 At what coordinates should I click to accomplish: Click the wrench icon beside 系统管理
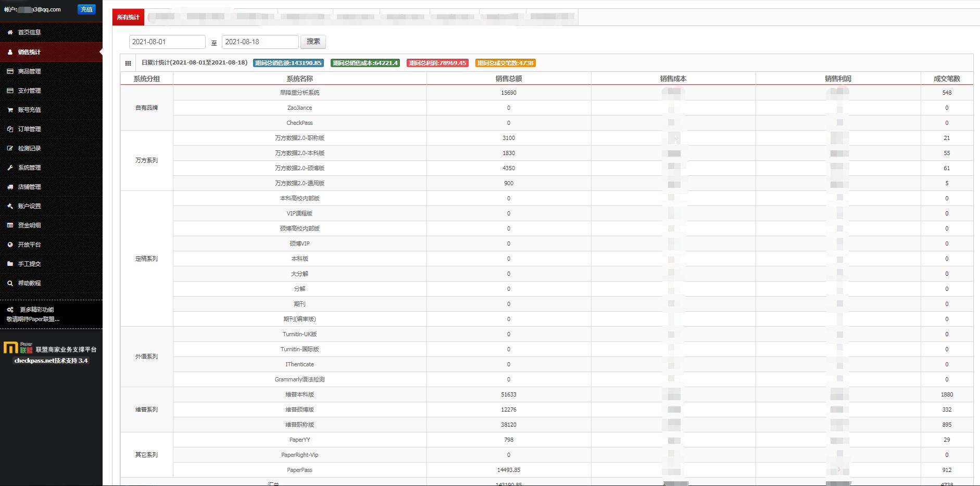pyautogui.click(x=10, y=168)
